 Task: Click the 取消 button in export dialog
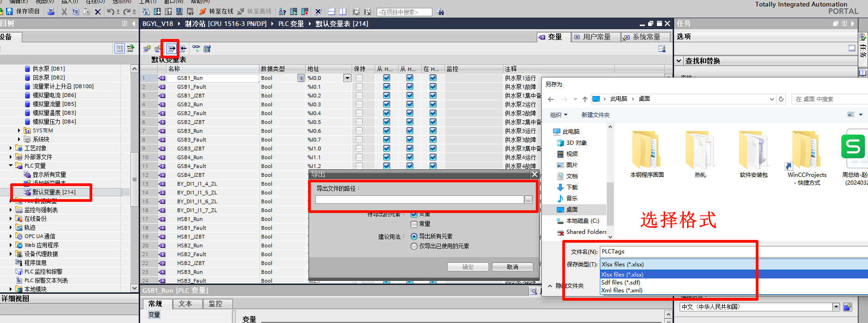[x=512, y=267]
